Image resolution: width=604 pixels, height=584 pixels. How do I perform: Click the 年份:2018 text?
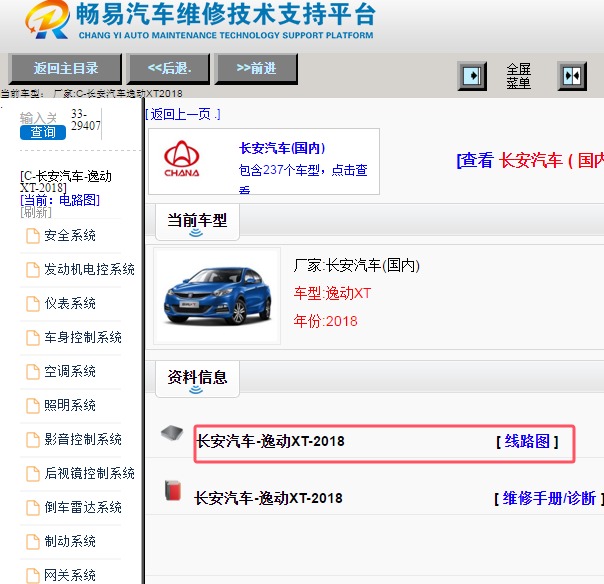pyautogui.click(x=325, y=321)
